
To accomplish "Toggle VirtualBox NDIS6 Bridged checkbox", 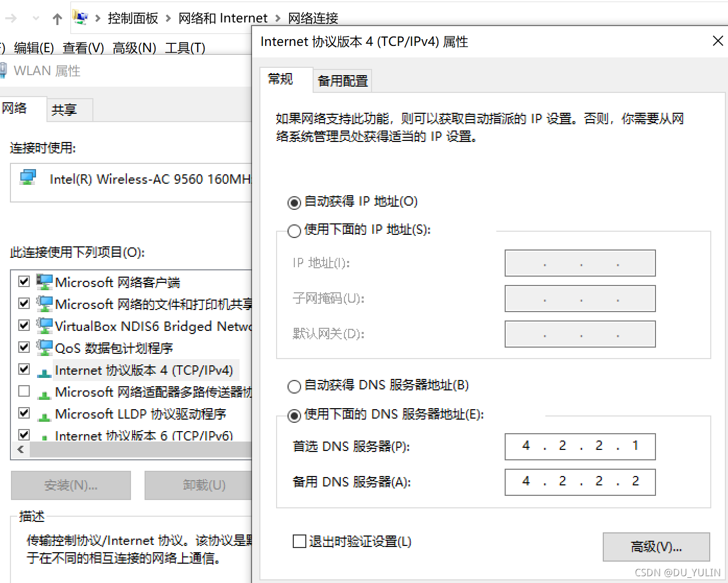I will click(24, 325).
